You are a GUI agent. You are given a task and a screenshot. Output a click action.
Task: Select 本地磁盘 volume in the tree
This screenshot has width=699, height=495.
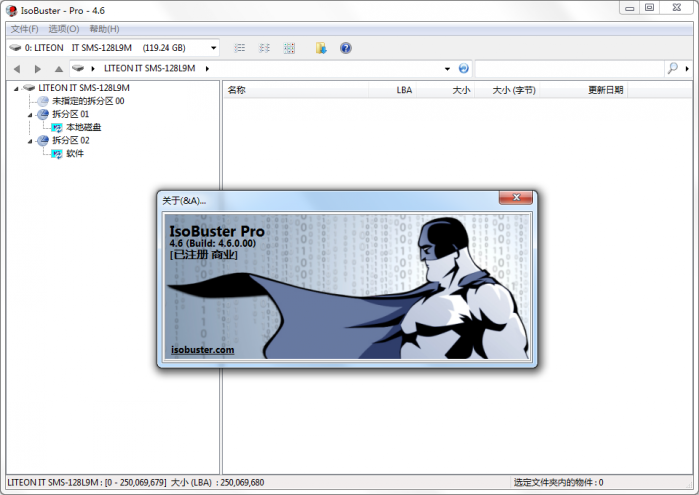tap(83, 128)
